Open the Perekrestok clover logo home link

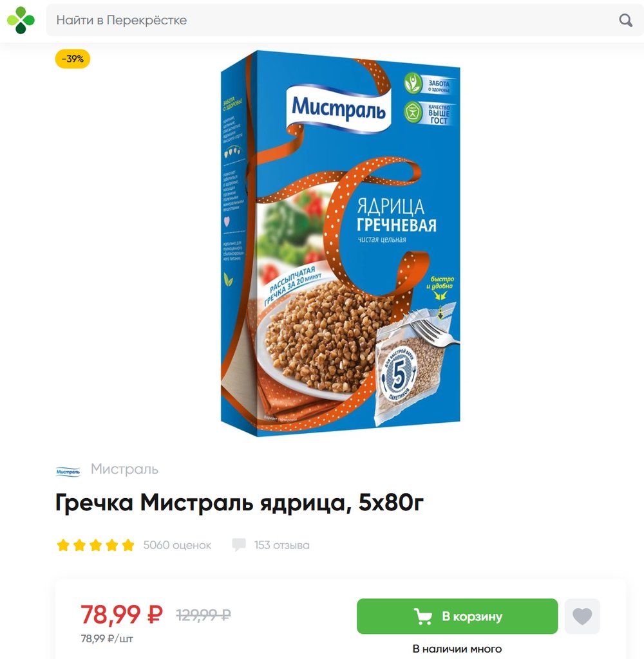(x=21, y=20)
